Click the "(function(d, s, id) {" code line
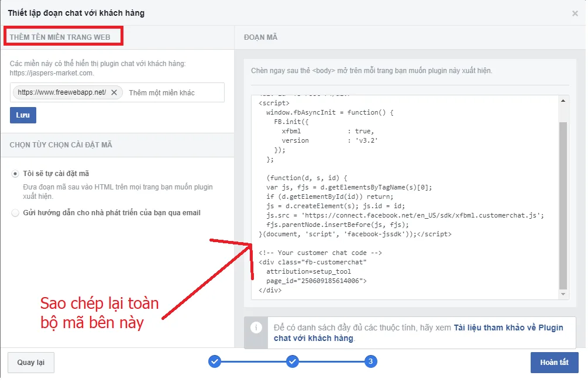 click(307, 178)
